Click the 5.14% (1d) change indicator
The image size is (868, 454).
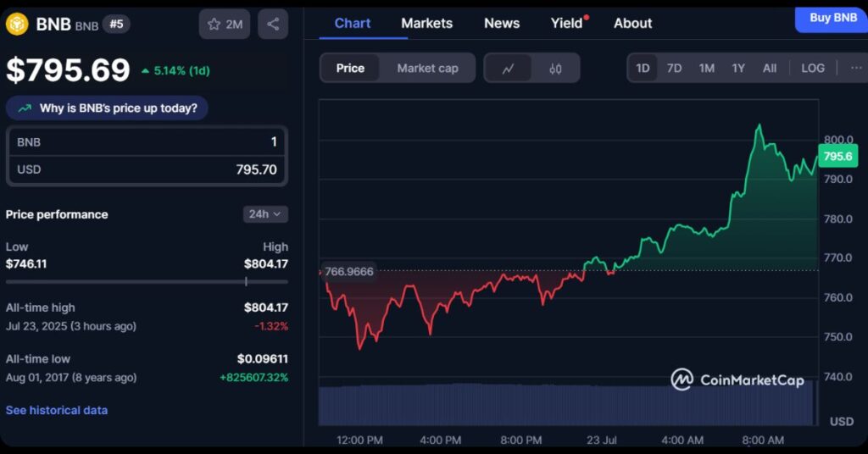(176, 71)
